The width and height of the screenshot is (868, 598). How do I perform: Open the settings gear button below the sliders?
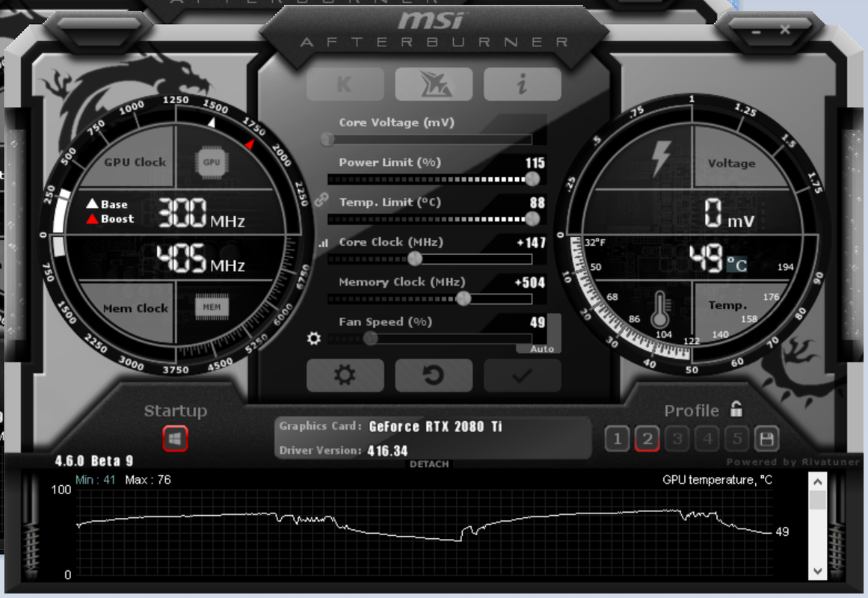[x=345, y=375]
